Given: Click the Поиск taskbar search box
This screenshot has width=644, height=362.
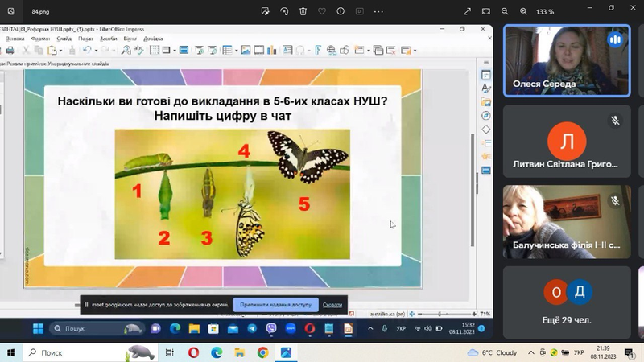Looking at the screenshot, I should point(90,352).
